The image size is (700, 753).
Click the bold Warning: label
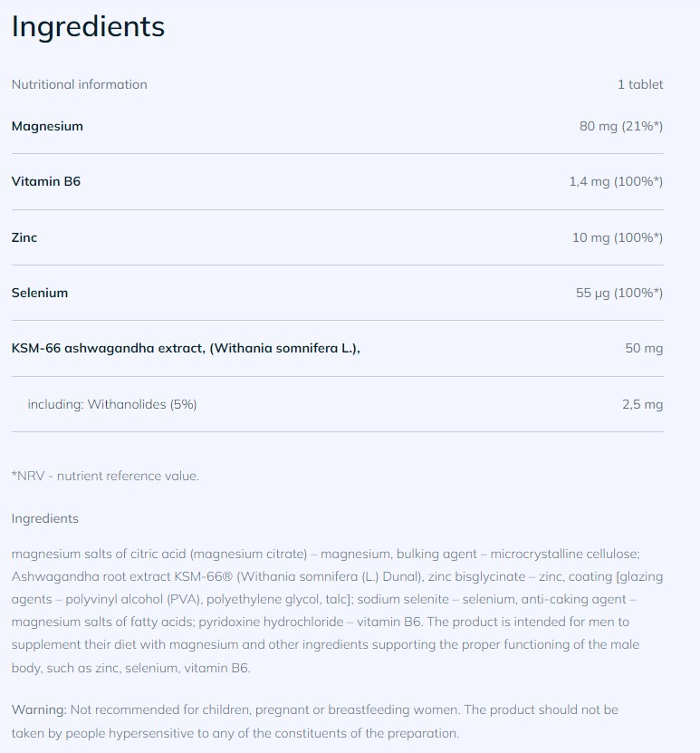(x=39, y=710)
